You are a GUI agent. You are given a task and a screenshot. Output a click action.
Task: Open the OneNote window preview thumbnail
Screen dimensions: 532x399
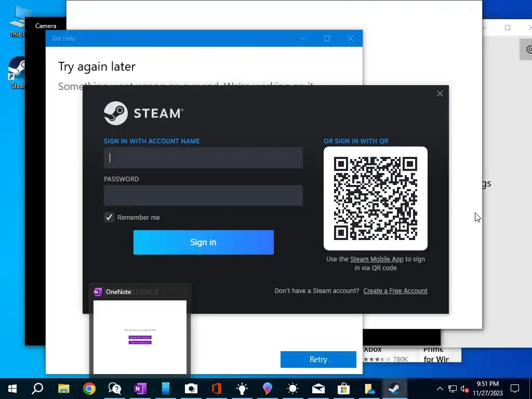point(140,337)
